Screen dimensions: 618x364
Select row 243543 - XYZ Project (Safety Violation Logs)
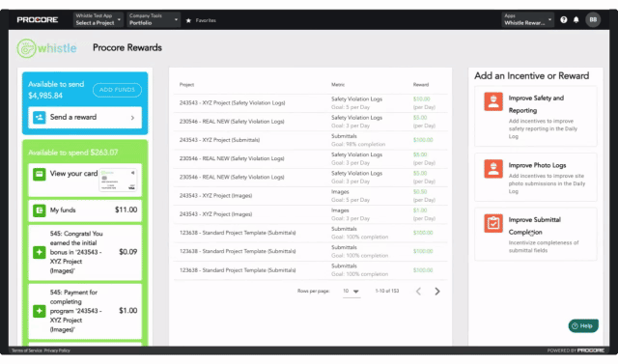(311, 103)
